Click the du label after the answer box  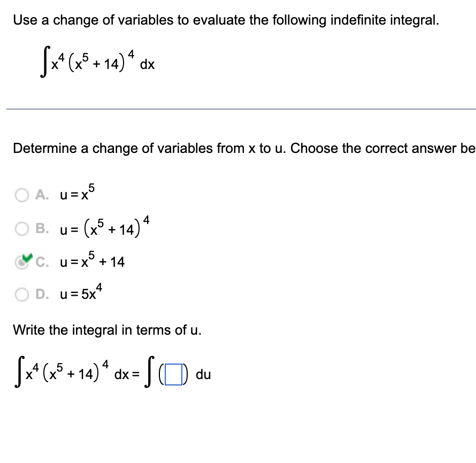tap(203, 375)
